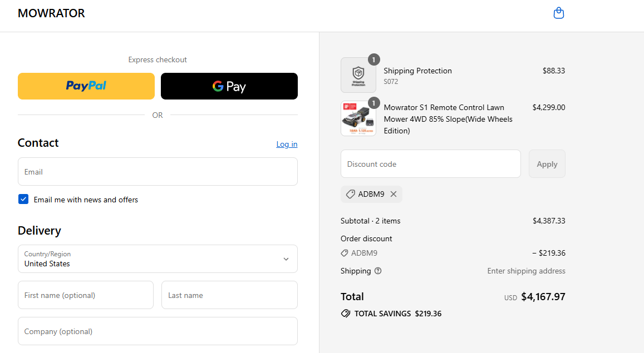Click the Shipping Protection item name
This screenshot has width=644, height=353.
[x=417, y=71]
